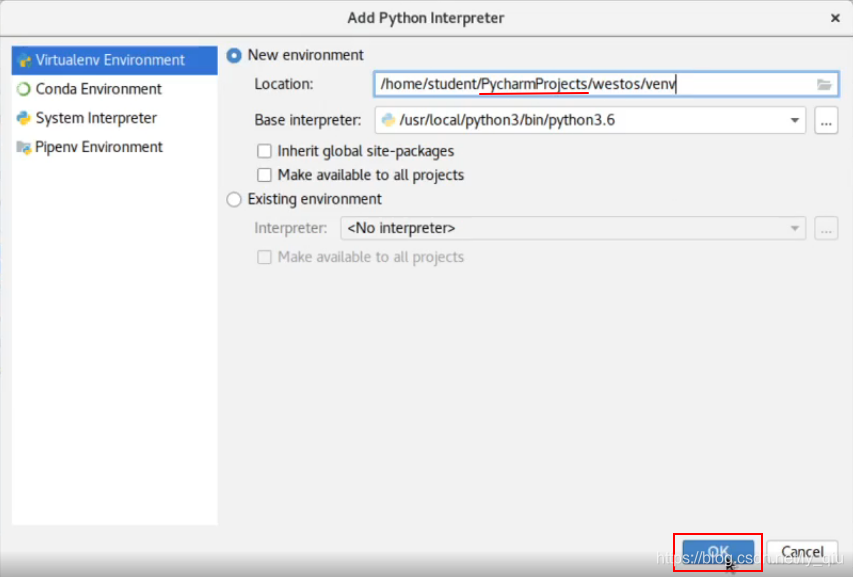Browse for Location using the folder icon
Viewport: 853px width, 577px height.
[824, 84]
